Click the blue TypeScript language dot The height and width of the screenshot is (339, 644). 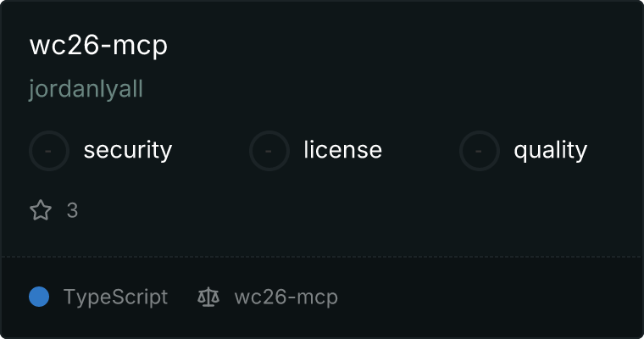coord(39,297)
